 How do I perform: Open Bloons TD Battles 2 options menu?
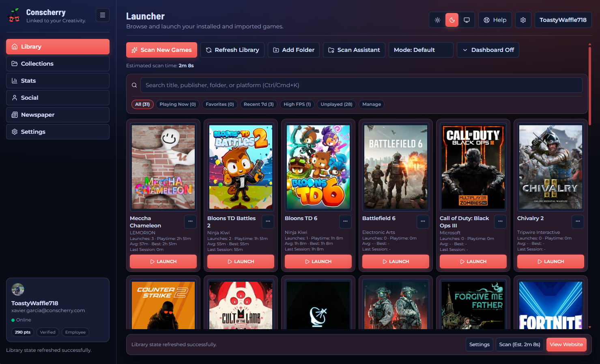[268, 221]
